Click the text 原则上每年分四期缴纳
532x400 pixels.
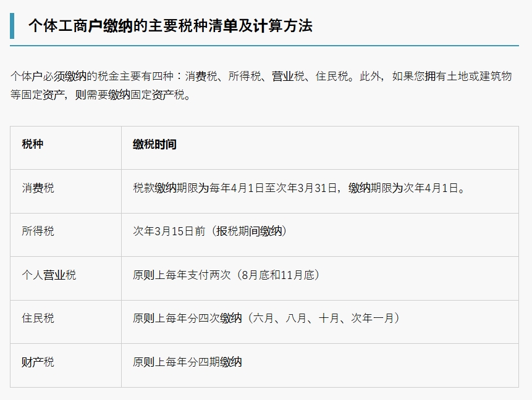point(187,362)
